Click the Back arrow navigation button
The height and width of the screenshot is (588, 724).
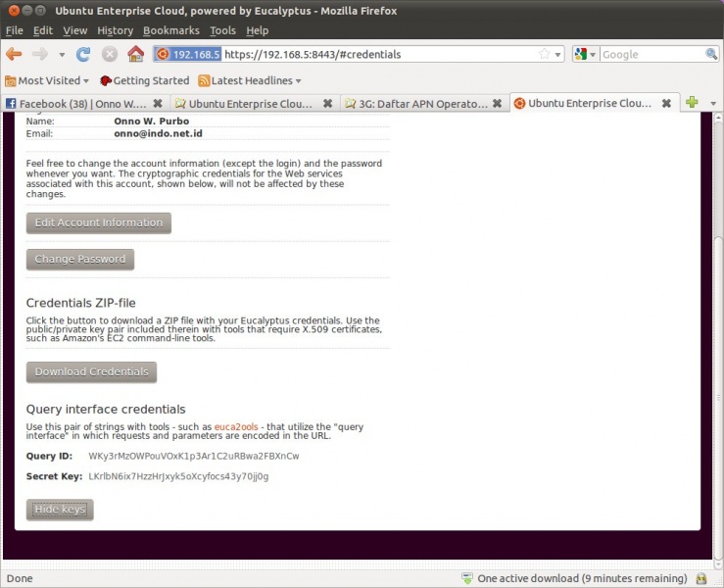(15, 54)
